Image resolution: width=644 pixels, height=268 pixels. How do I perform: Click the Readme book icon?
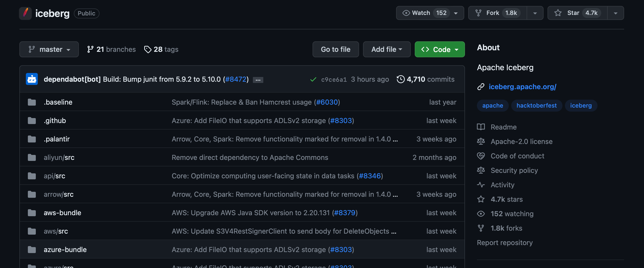481,127
